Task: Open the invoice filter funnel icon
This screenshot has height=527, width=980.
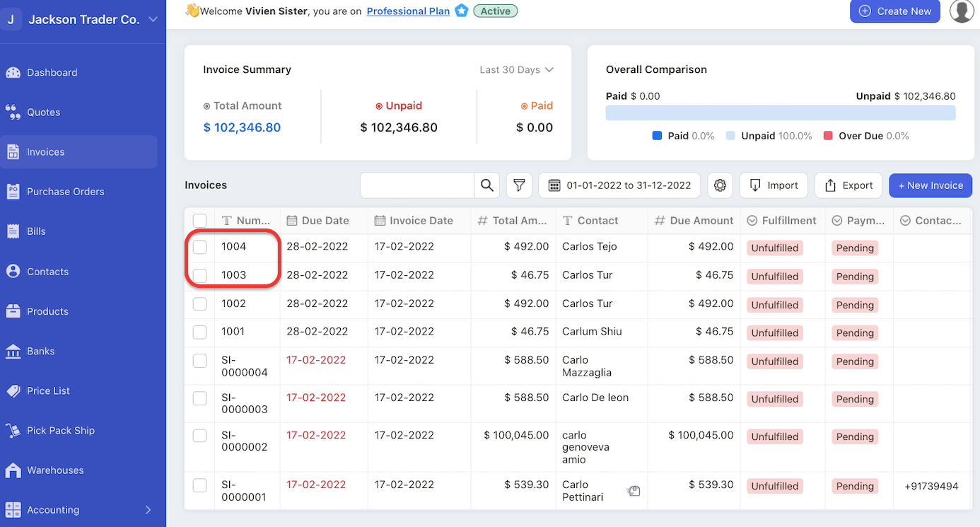Action: (519, 185)
